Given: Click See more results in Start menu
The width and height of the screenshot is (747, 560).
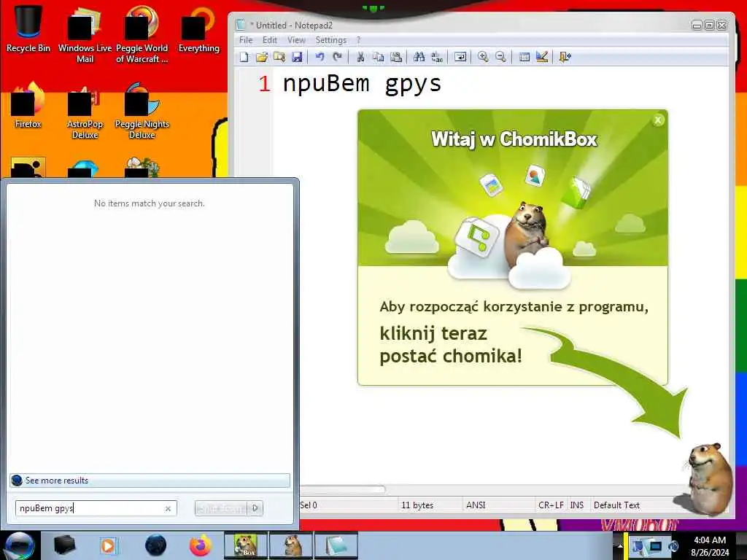Looking at the screenshot, I should pos(150,481).
